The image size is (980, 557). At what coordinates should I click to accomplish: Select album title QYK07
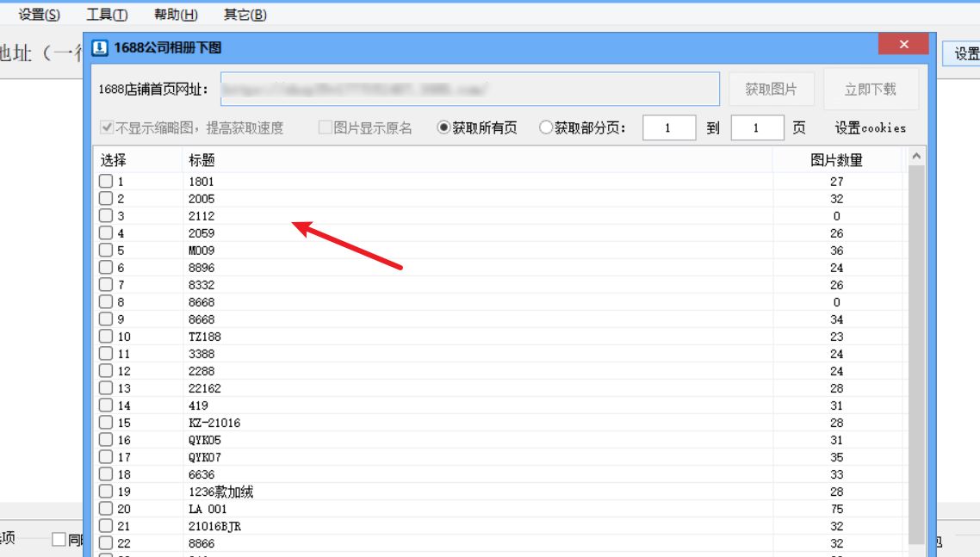coord(204,458)
